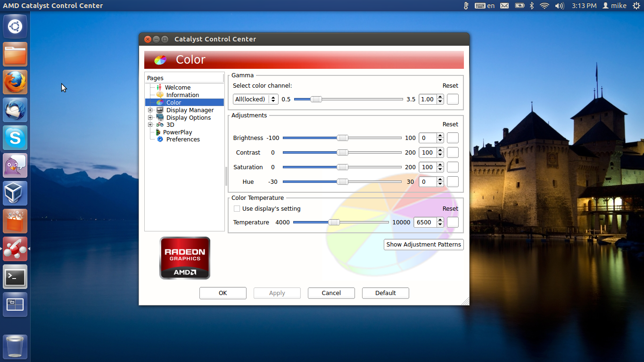Click the Gamma reset button

453,99
